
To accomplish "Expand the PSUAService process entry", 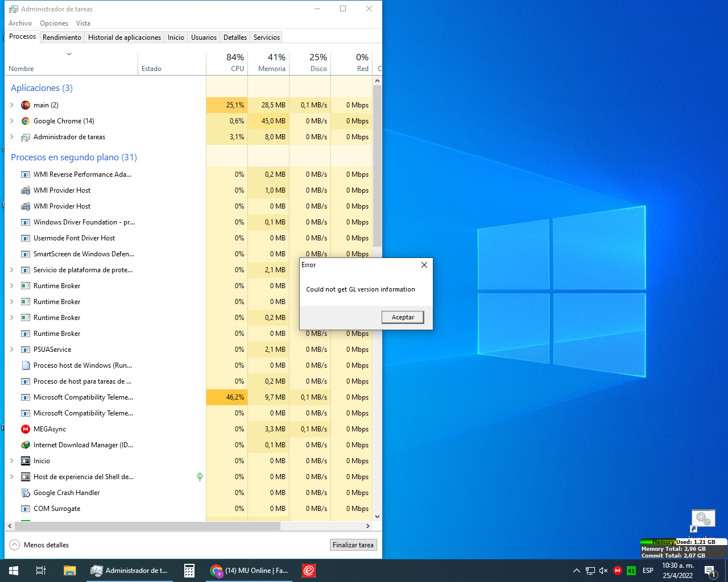I will pos(12,350).
